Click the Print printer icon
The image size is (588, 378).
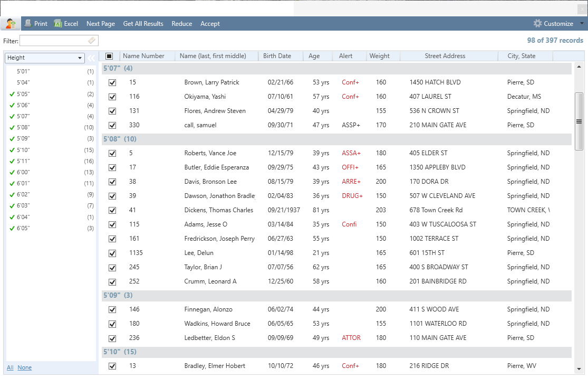(x=28, y=23)
